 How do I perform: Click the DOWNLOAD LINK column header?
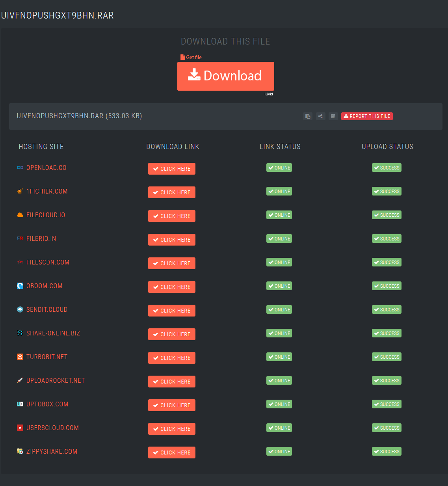[x=173, y=147]
